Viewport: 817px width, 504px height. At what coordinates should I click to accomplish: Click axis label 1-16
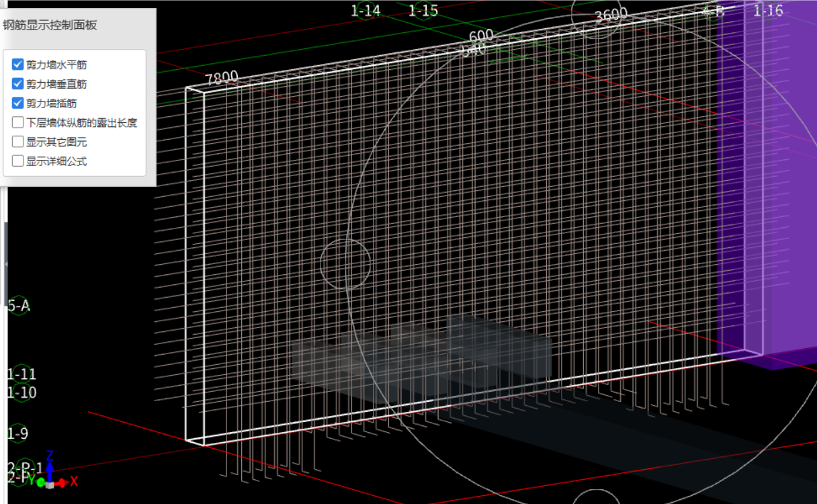point(768,10)
